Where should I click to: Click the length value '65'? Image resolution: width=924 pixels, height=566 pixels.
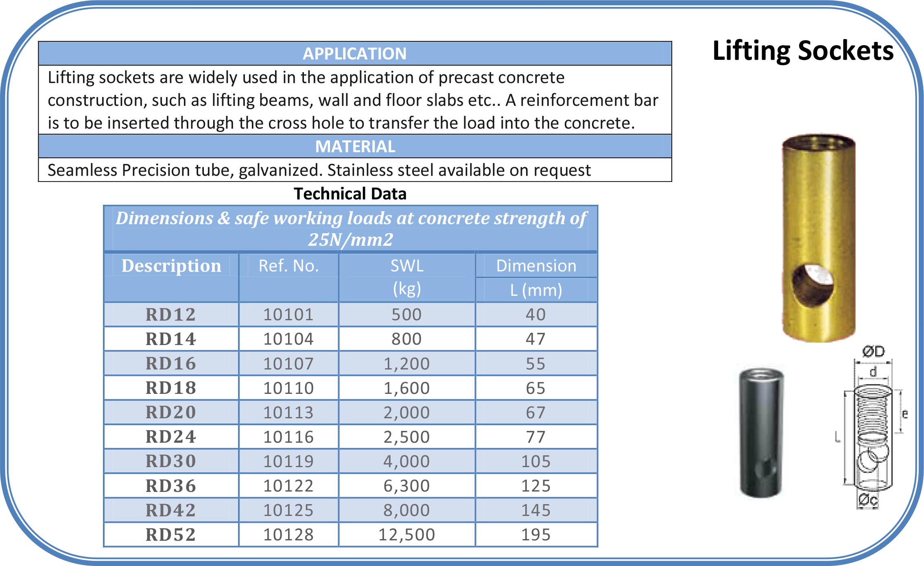(536, 388)
